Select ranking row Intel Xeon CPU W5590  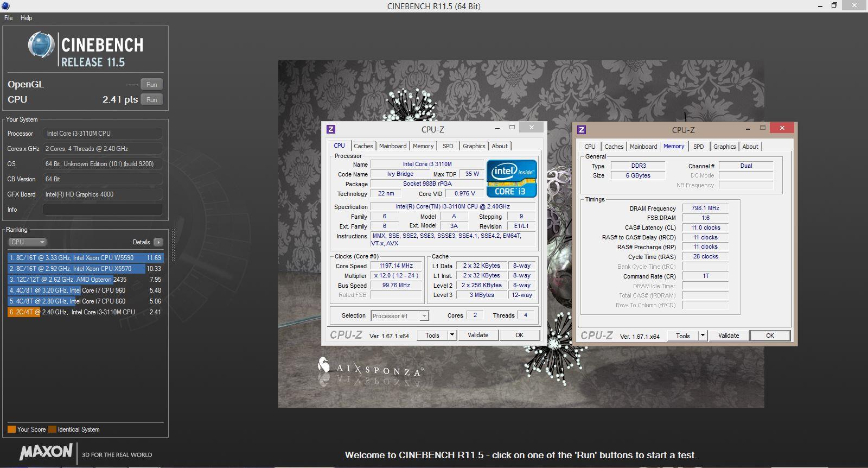(85, 258)
